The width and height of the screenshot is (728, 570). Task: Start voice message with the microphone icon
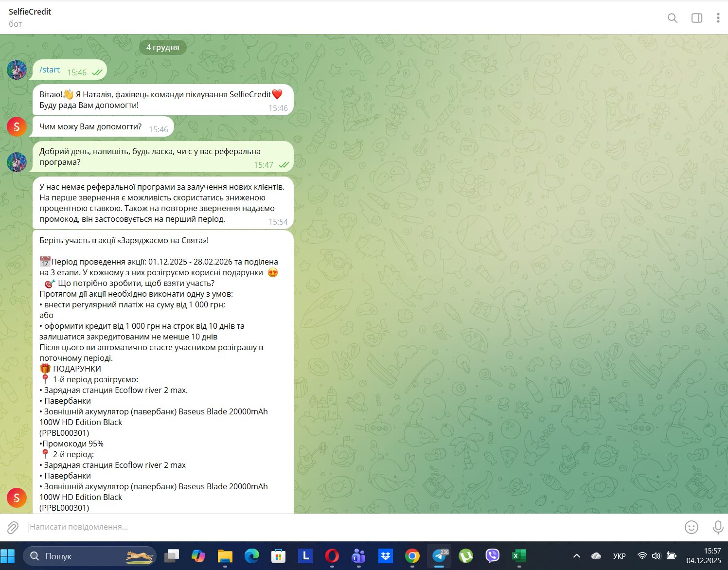coord(718,527)
